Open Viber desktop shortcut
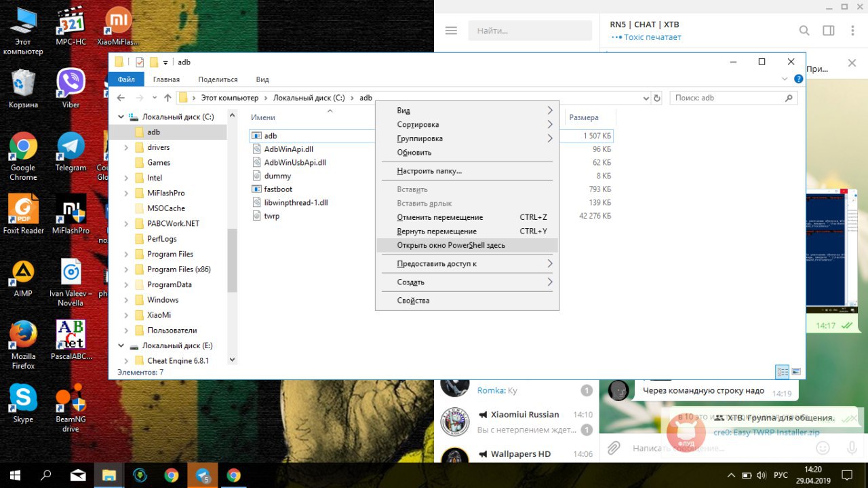The image size is (868, 488). [71, 88]
